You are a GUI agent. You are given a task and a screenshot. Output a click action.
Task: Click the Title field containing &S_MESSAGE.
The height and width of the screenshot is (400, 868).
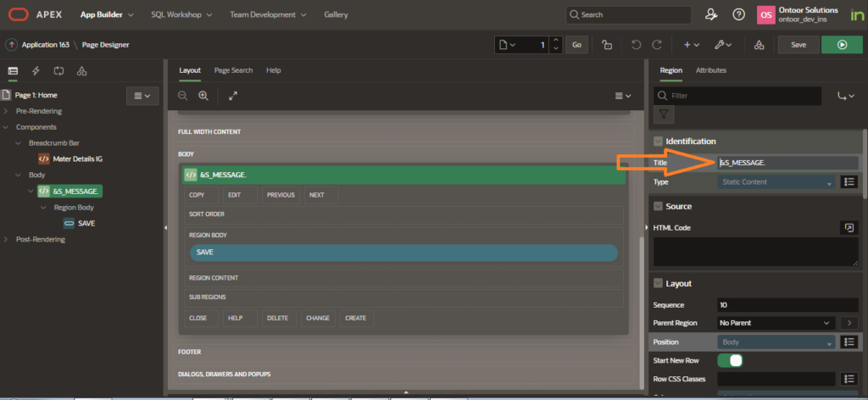[x=787, y=163]
